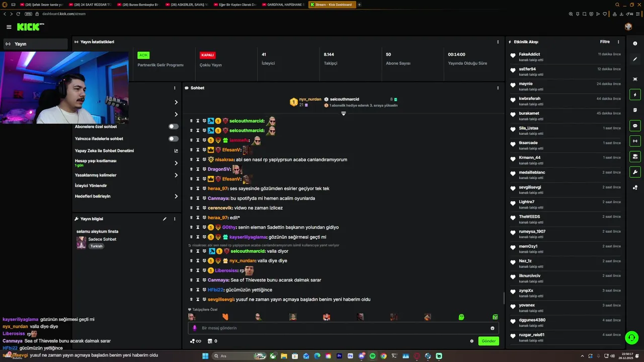
Task: Toggle the chat bubble panel icon in sidebar
Action: (x=635, y=126)
